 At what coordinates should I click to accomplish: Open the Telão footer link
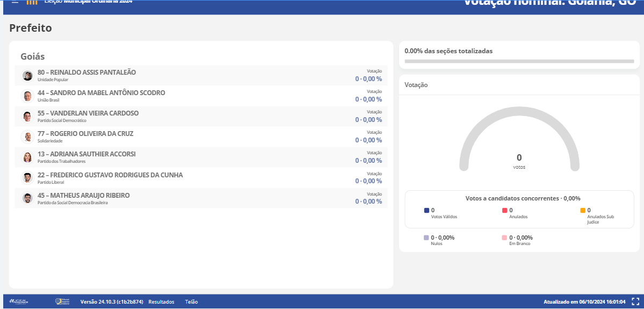(191, 301)
